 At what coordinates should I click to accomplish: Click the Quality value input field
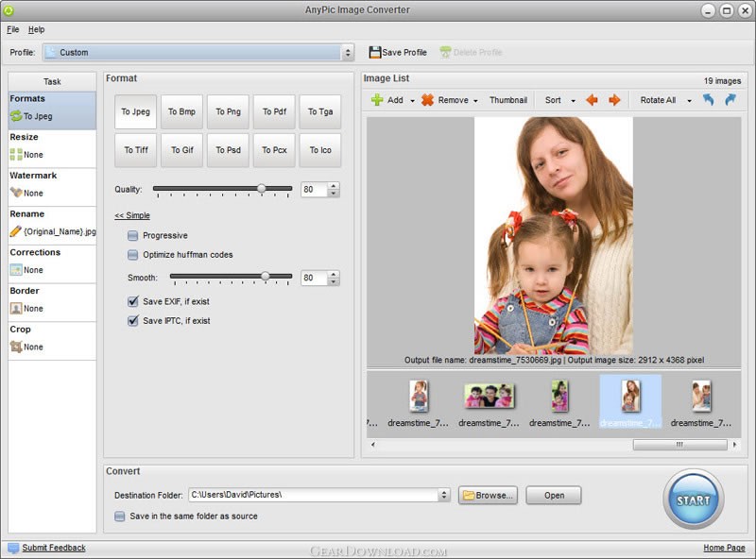point(315,190)
